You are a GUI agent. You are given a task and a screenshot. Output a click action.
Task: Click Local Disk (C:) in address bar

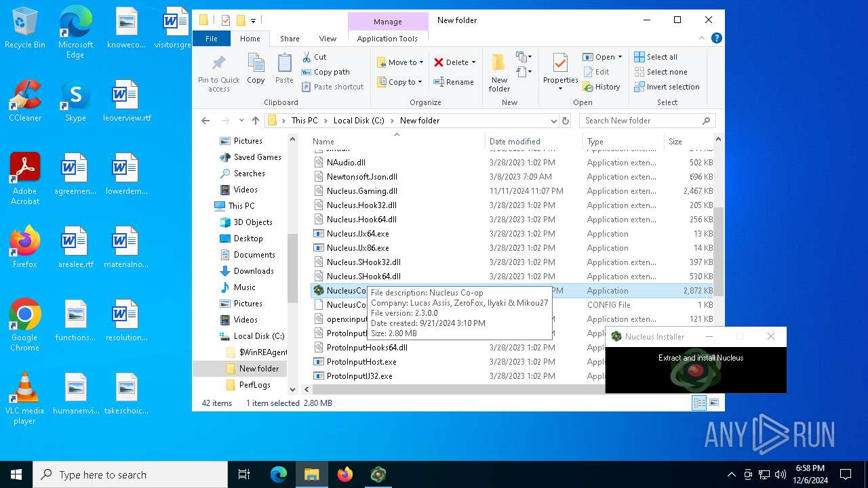(359, 121)
